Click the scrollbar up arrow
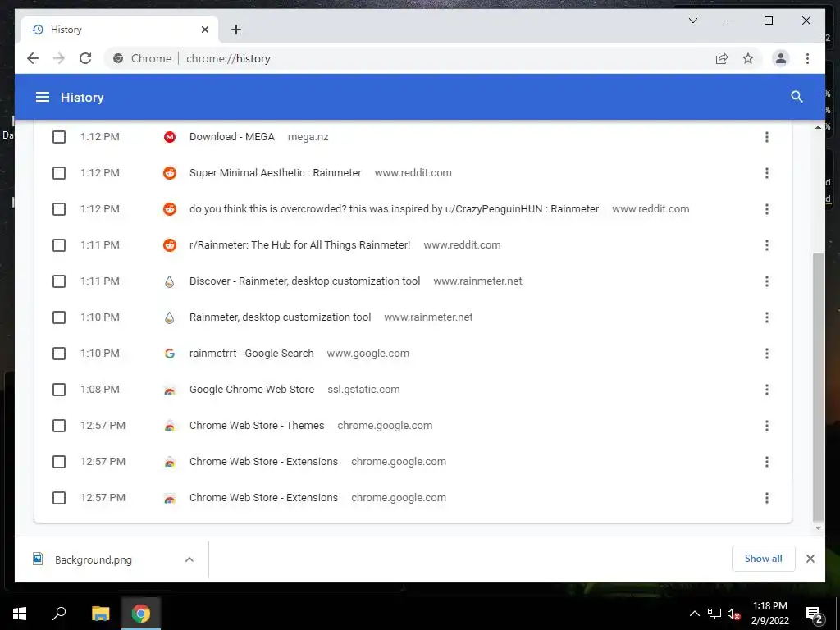Viewport: 840px width, 630px height. 818,127
